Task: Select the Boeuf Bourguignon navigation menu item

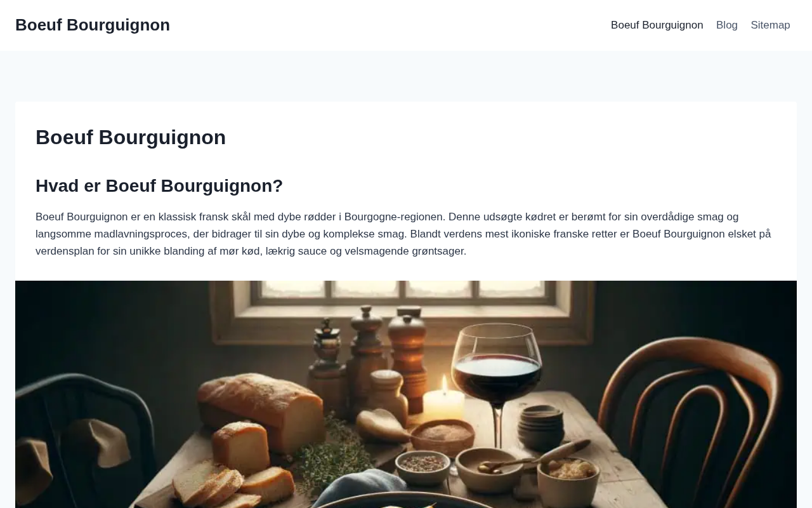Action: [657, 25]
